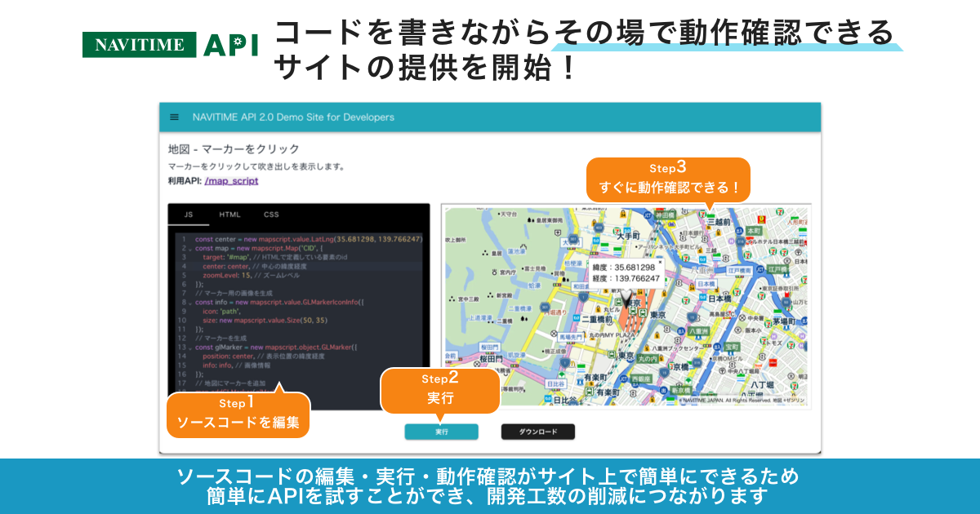Screen dimensions: 980x514
Task: Select the subway station icon near 日比谷
Action: [546, 400]
